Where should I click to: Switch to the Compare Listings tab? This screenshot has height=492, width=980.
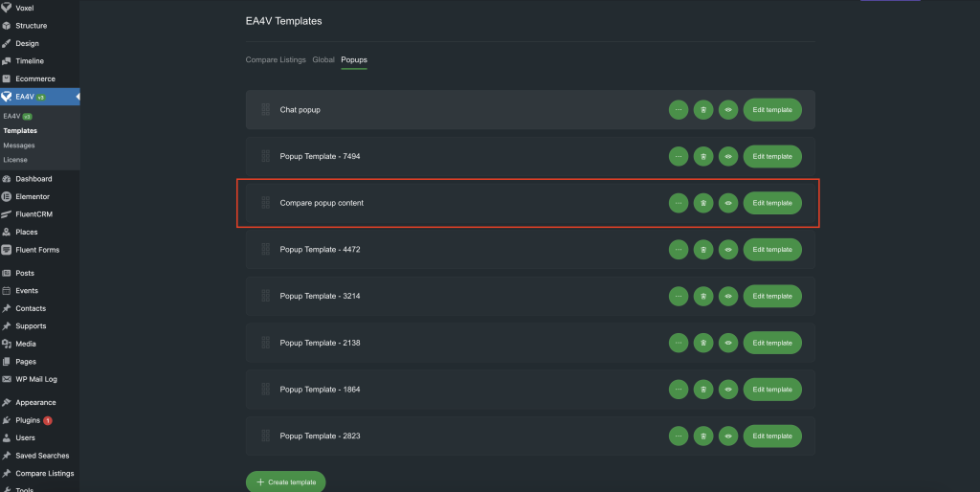(x=276, y=60)
